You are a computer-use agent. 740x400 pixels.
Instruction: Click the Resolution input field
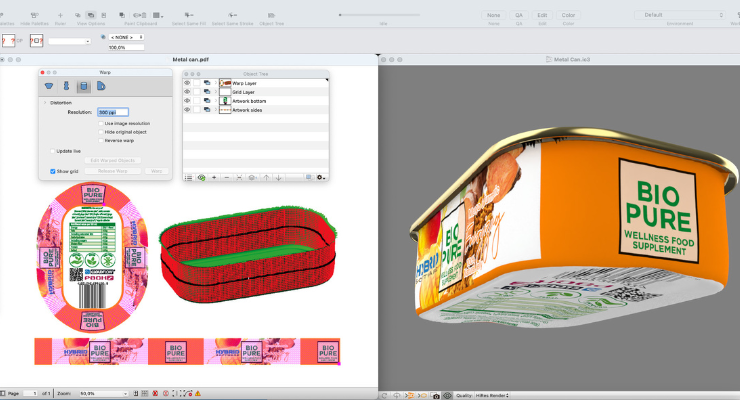[112, 112]
